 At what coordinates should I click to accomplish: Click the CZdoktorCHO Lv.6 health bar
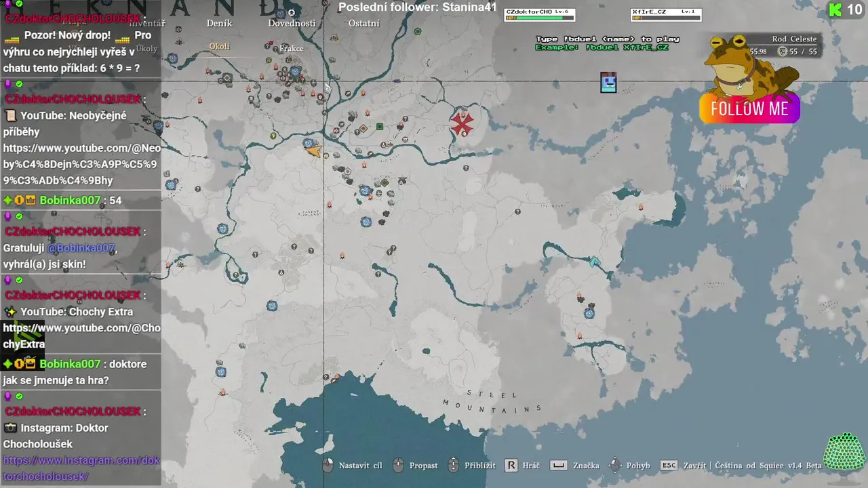tap(540, 15)
